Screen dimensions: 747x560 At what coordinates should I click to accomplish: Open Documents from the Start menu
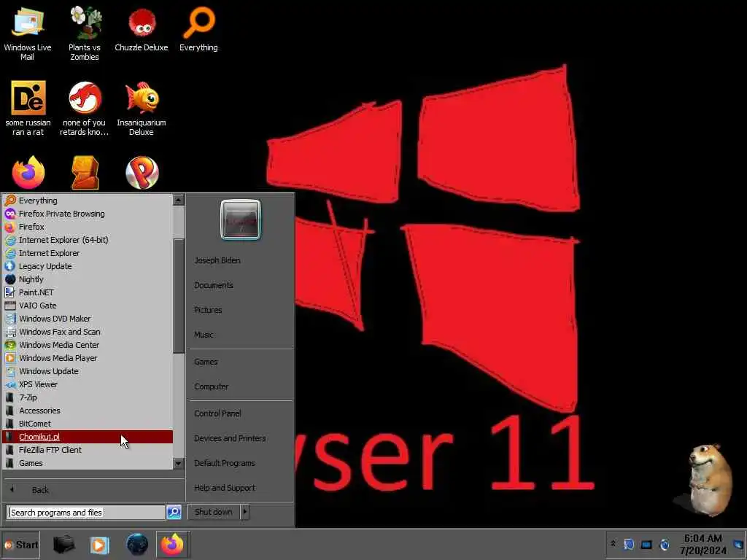241,285
